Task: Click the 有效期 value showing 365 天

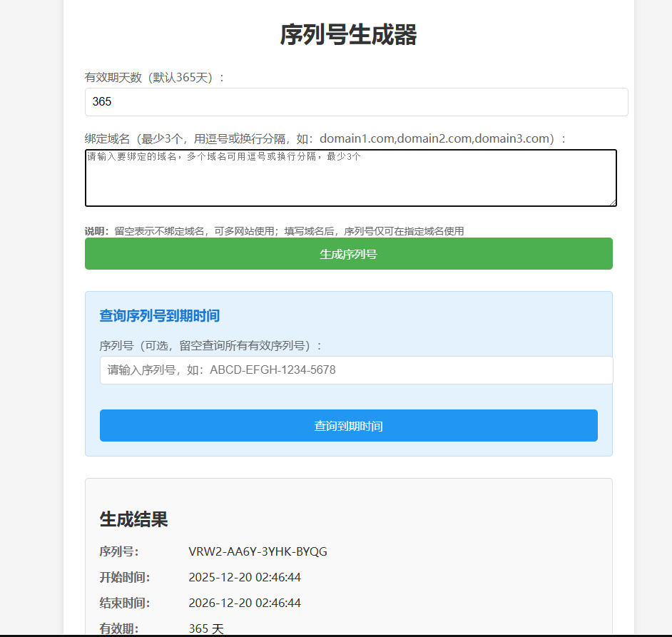Action: pyautogui.click(x=205, y=627)
